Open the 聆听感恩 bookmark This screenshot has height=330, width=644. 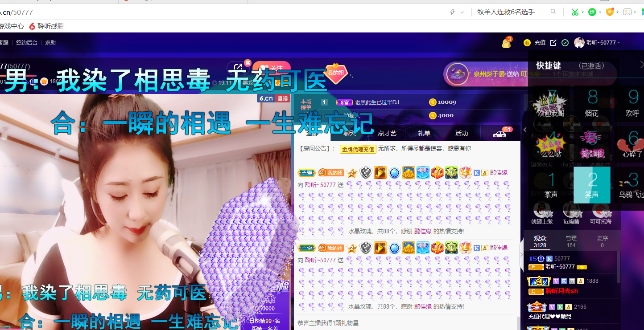[46, 26]
